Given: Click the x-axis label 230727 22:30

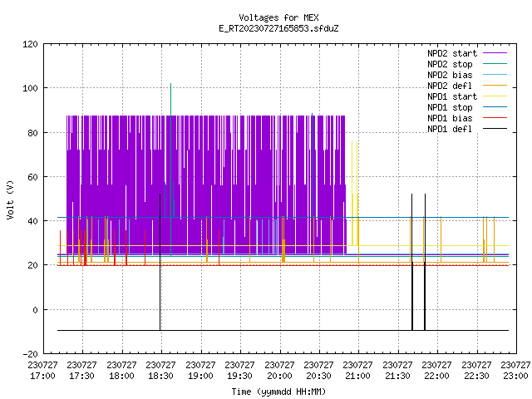Looking at the screenshot, I should (x=476, y=371).
